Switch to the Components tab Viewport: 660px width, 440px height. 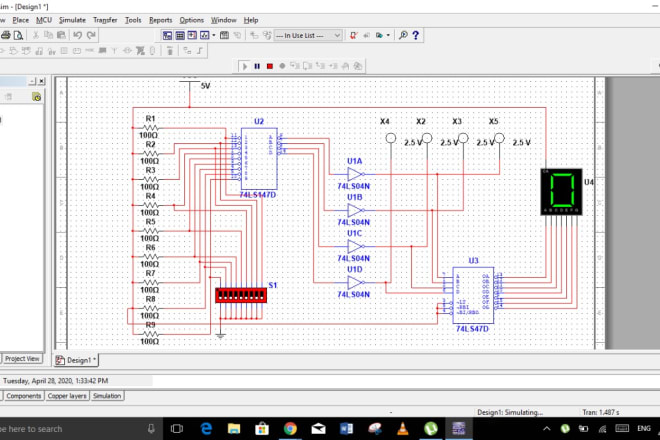(24, 396)
